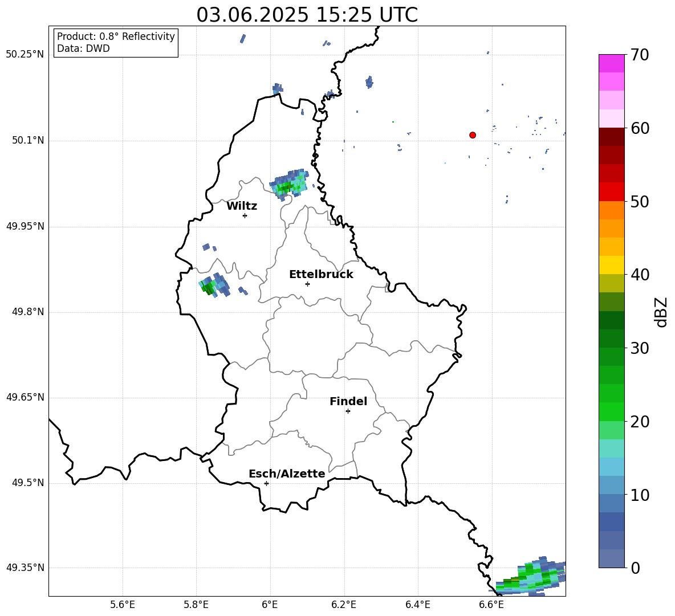Click the green radar echo southwest of Wiltz
675x616 pixels.
[x=214, y=284]
